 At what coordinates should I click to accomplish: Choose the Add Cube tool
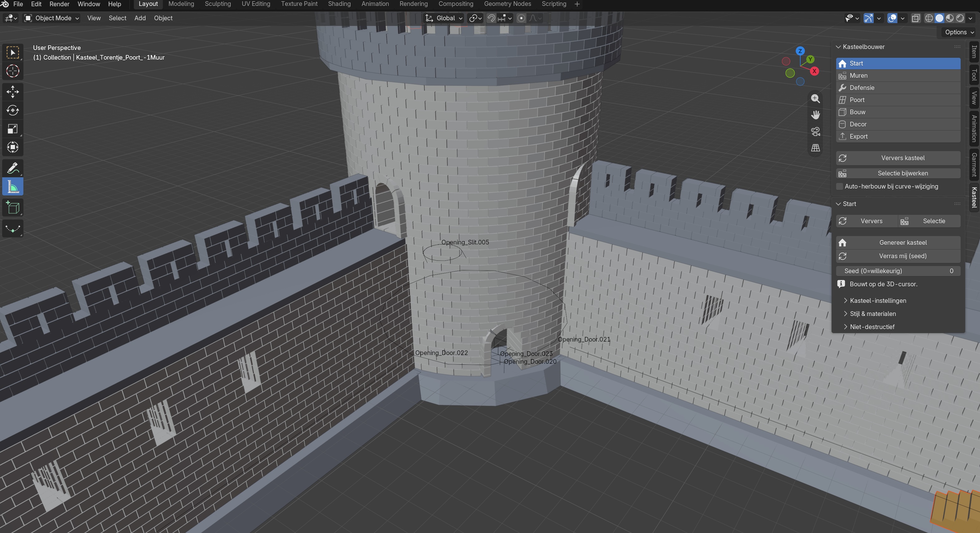[x=12, y=208]
